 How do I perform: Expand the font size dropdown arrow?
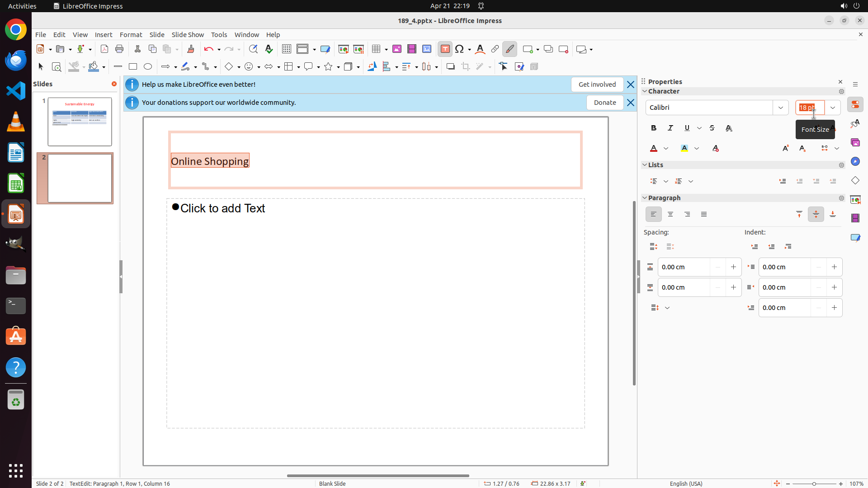(x=833, y=108)
